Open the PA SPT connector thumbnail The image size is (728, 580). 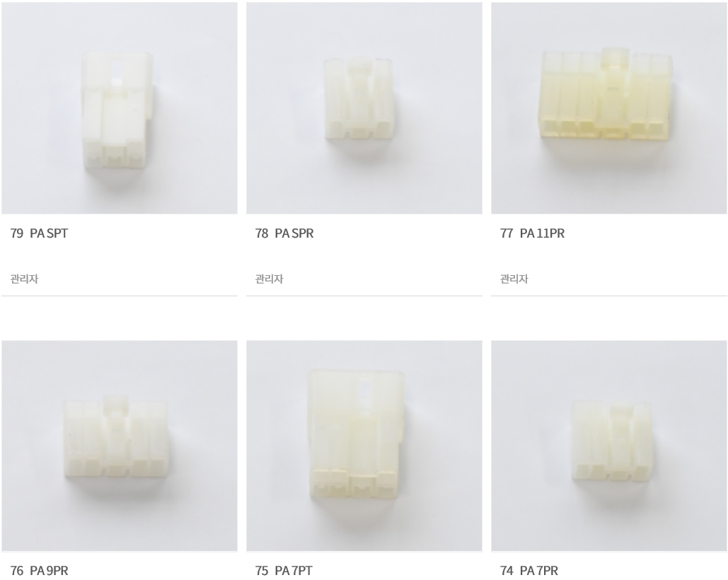coord(120,108)
